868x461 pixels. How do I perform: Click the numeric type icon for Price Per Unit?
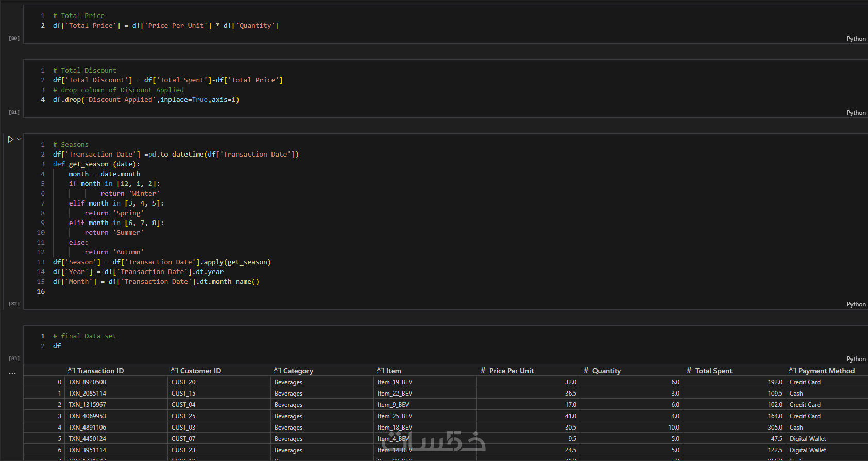pos(483,370)
